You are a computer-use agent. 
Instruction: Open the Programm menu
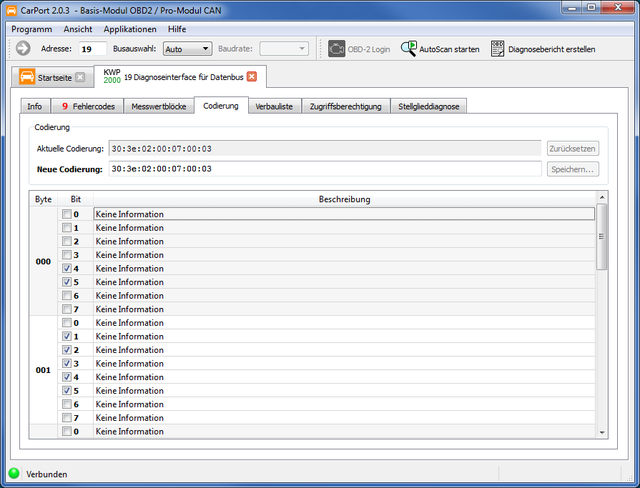[32, 29]
